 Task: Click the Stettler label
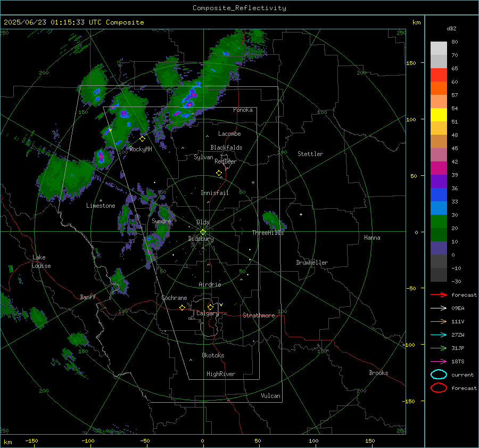click(x=310, y=154)
